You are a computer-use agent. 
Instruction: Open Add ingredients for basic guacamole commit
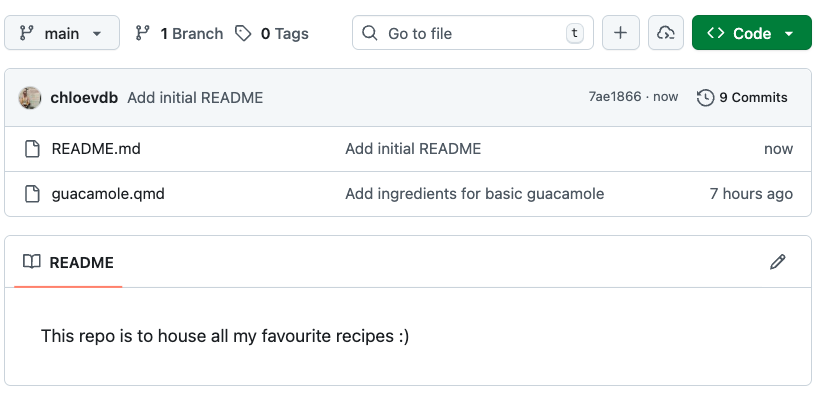click(474, 193)
